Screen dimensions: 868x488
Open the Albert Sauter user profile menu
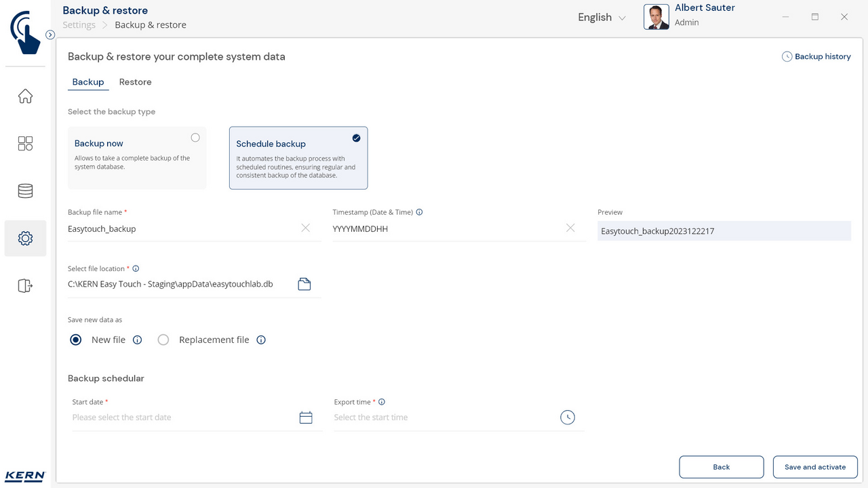(690, 17)
